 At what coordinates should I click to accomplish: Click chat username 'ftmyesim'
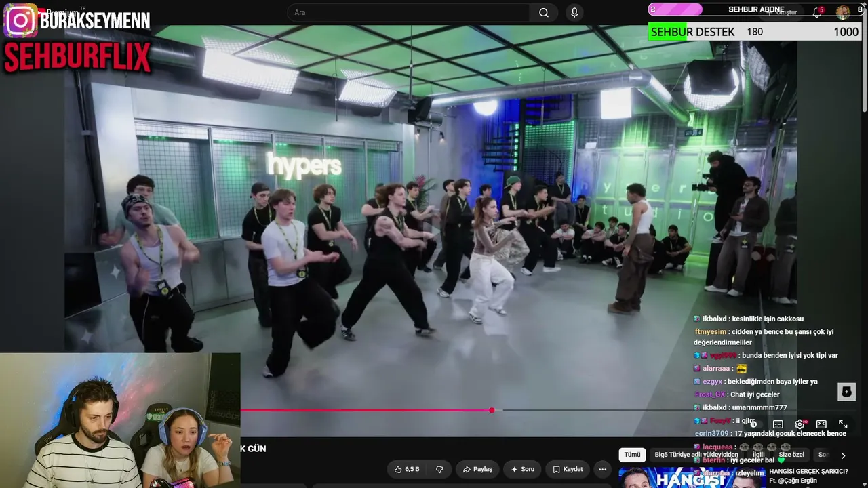pyautogui.click(x=711, y=332)
